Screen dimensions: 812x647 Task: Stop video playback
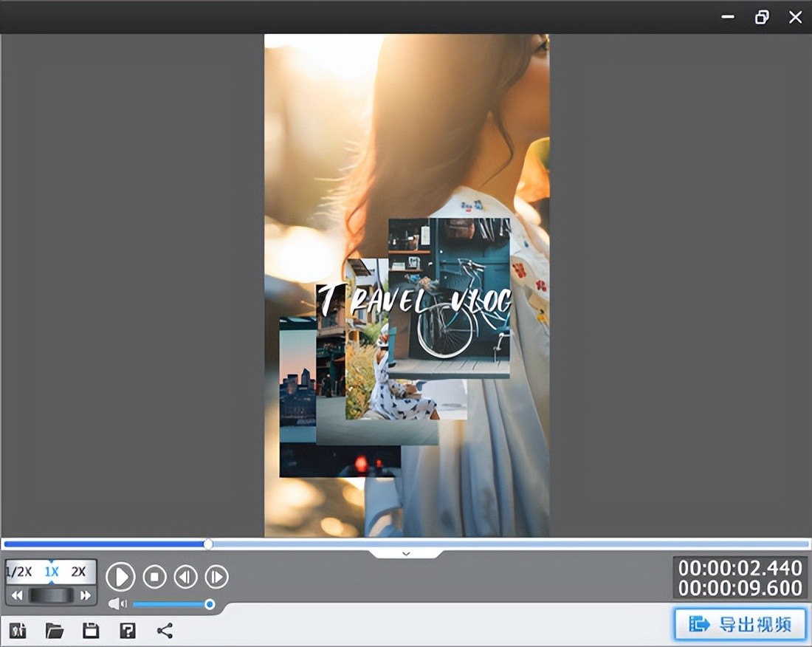click(154, 577)
